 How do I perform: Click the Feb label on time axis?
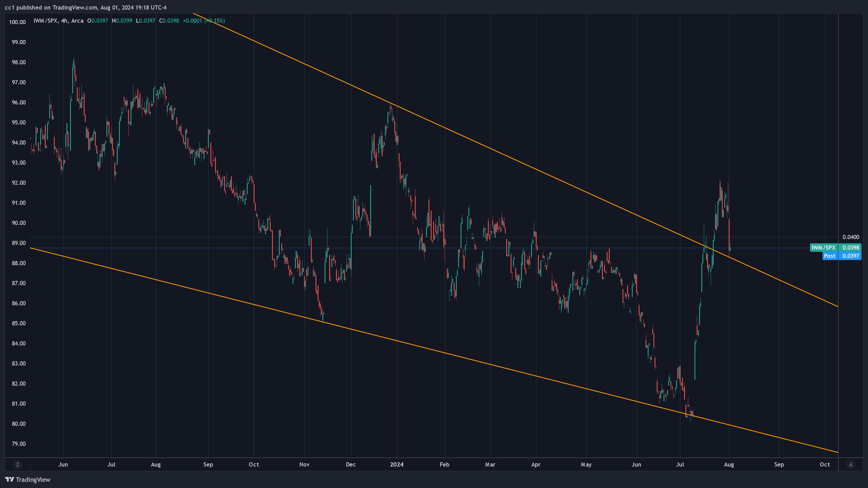pyautogui.click(x=444, y=464)
